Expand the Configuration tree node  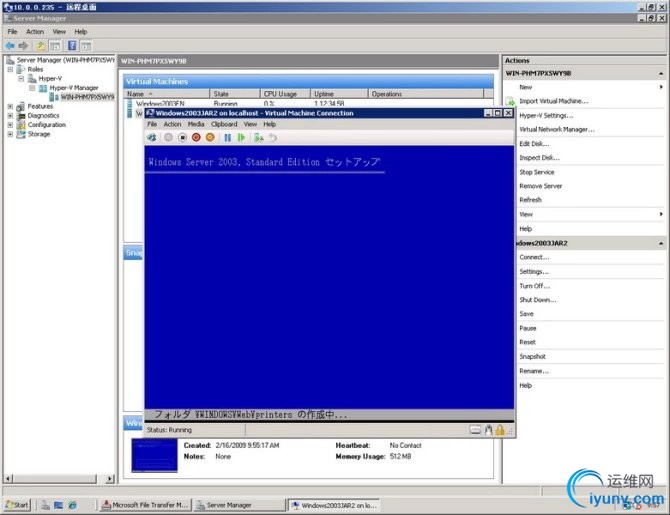click(10, 125)
